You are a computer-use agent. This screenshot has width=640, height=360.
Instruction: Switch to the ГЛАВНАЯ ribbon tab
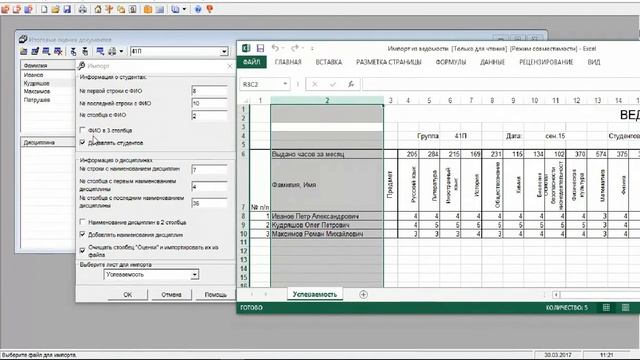tap(288, 62)
